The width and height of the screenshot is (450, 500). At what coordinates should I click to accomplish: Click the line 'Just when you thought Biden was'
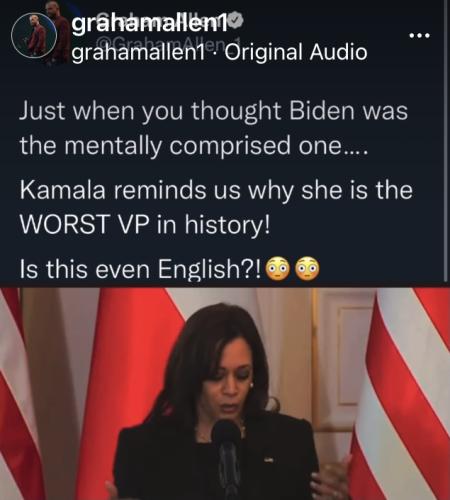tap(213, 111)
